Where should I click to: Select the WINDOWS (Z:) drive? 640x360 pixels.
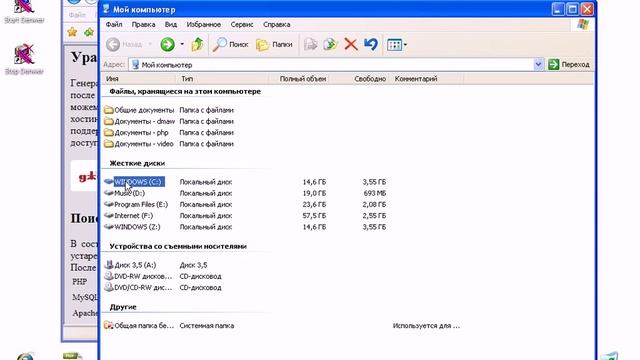coord(132,227)
